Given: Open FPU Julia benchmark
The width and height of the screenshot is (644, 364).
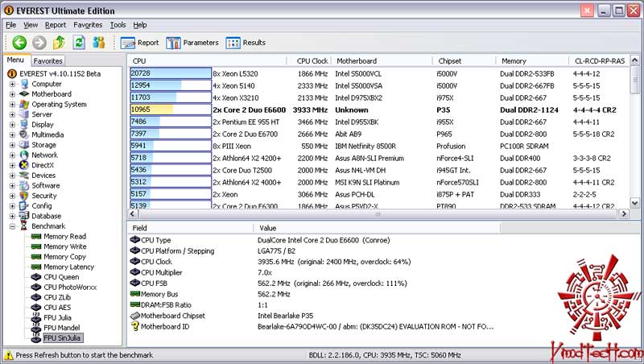Looking at the screenshot, I should pyautogui.click(x=57, y=317).
